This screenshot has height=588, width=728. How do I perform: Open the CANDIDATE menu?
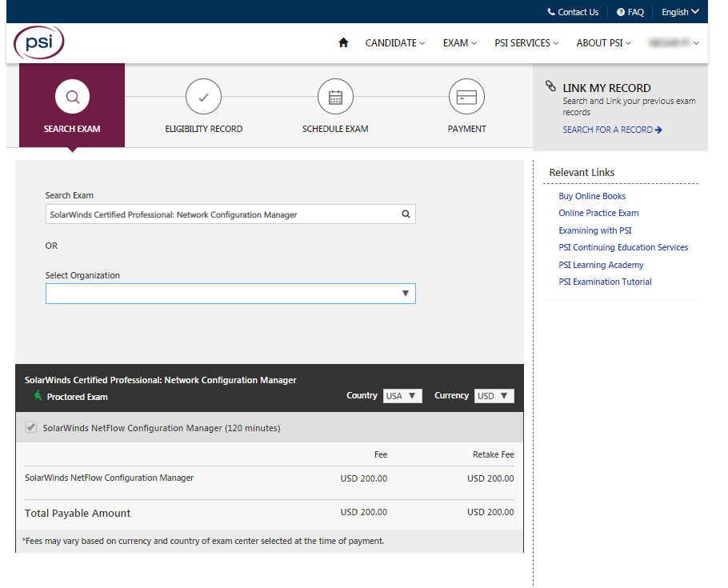[394, 42]
